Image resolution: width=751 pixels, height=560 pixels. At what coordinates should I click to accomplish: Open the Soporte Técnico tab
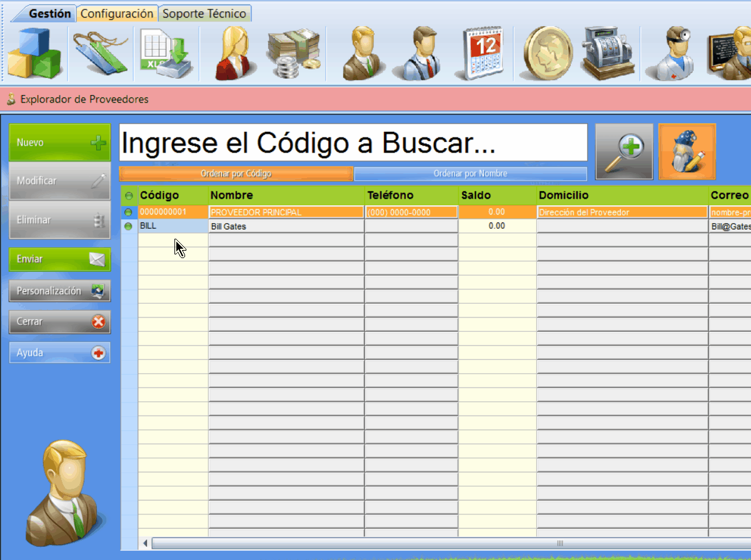pos(204,12)
